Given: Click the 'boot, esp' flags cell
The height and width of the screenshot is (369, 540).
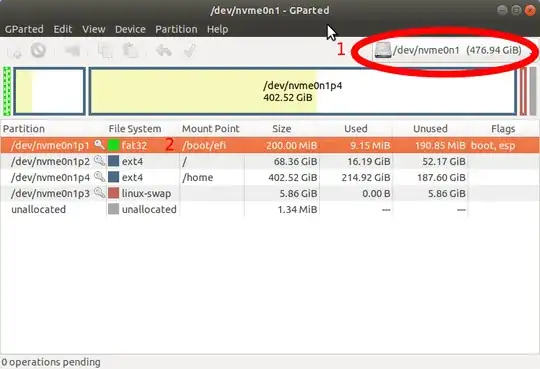Looking at the screenshot, I should 493,145.
